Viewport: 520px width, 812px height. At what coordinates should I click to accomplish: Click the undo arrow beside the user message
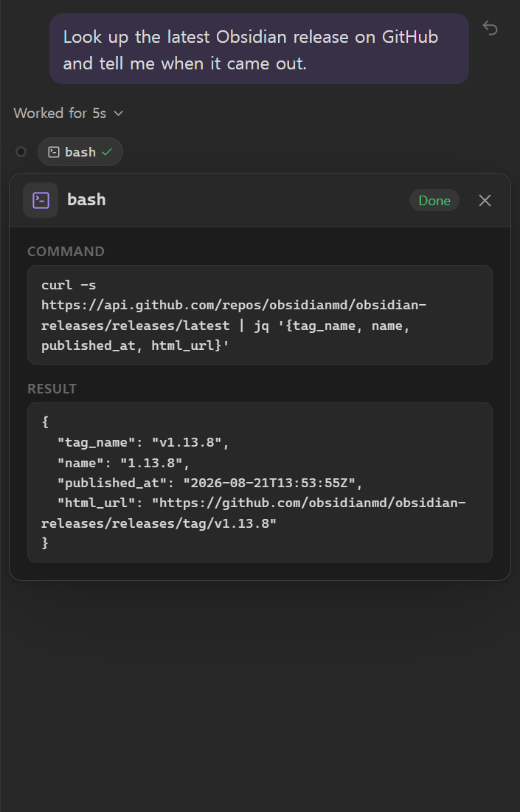490,28
